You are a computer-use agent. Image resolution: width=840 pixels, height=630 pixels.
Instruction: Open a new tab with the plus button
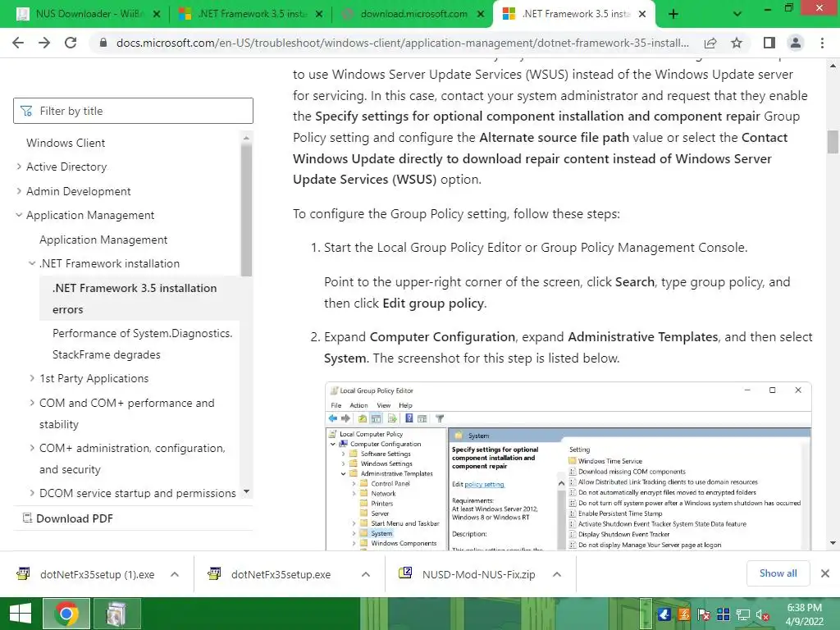pos(673,14)
